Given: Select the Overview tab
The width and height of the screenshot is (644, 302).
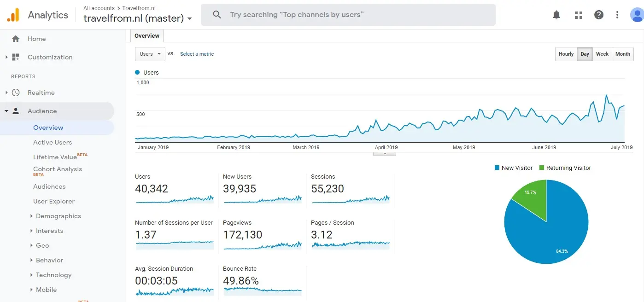Looking at the screenshot, I should click(x=147, y=36).
